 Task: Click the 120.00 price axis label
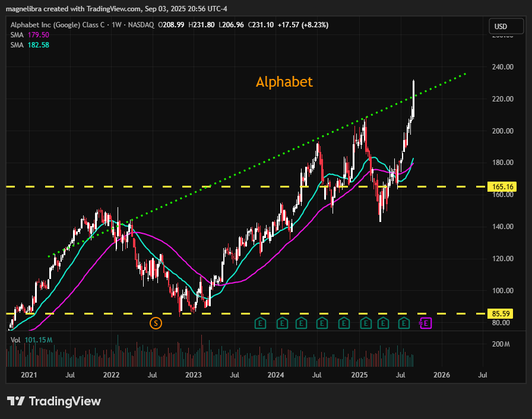503,259
